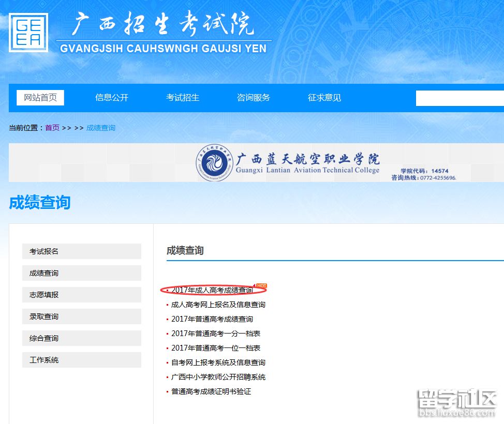Click the search input field
The image size is (504, 424).
(459, 98)
